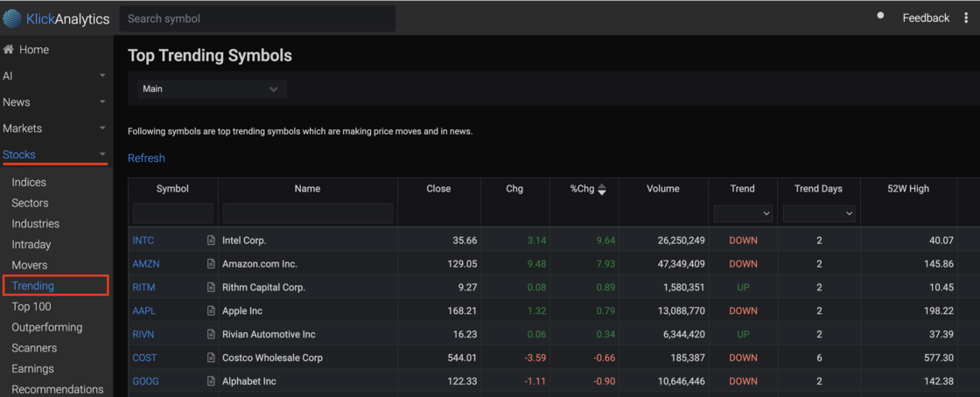Click volume value 47,349,409
The width and height of the screenshot is (980, 397).
pyautogui.click(x=680, y=264)
